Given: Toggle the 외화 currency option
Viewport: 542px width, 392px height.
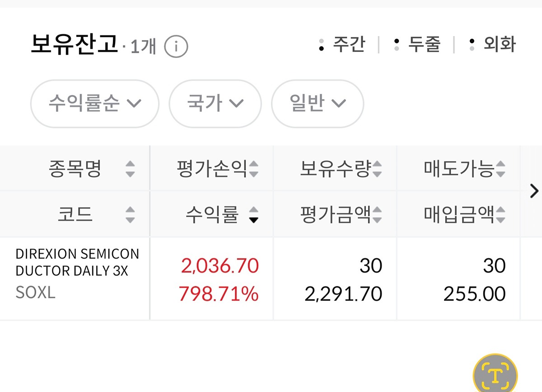Looking at the screenshot, I should click(493, 45).
